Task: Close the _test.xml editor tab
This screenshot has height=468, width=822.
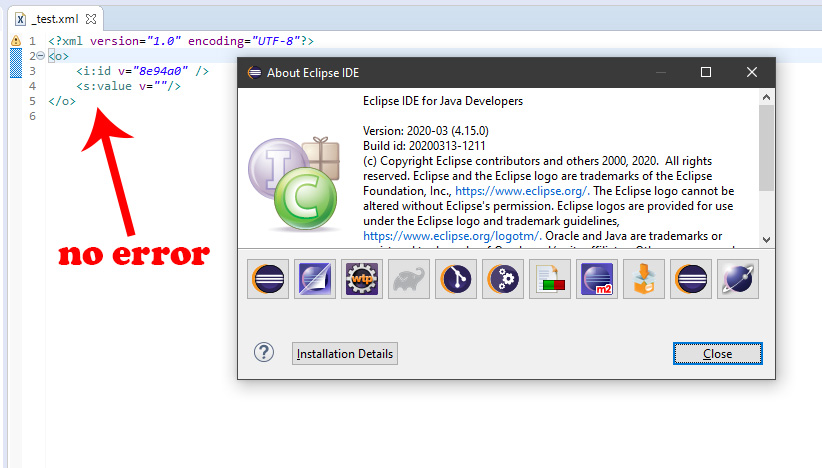Action: click(x=91, y=19)
